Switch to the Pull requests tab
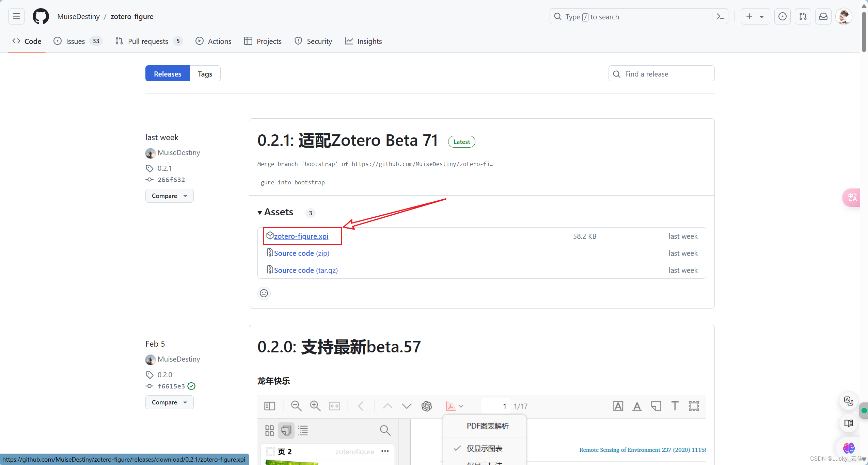 149,41
